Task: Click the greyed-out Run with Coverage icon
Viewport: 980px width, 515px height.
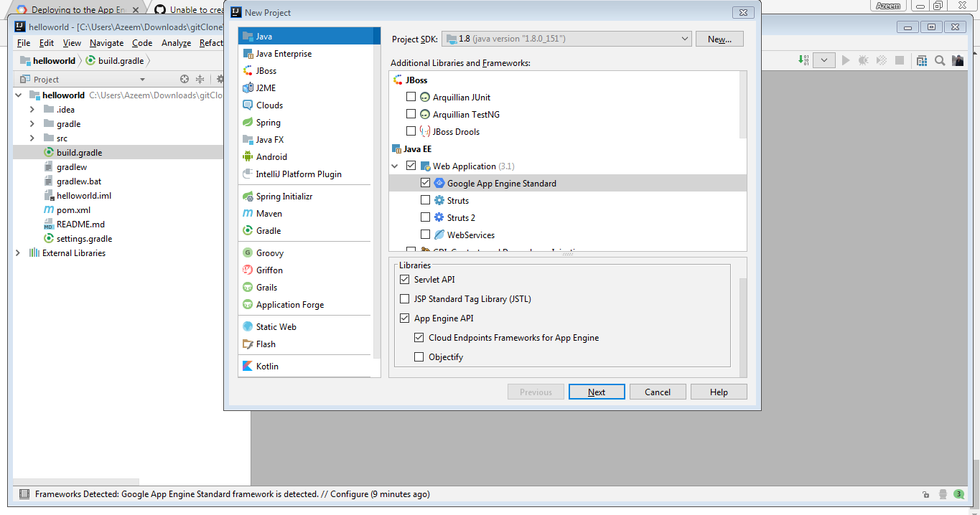Action: pyautogui.click(x=882, y=61)
